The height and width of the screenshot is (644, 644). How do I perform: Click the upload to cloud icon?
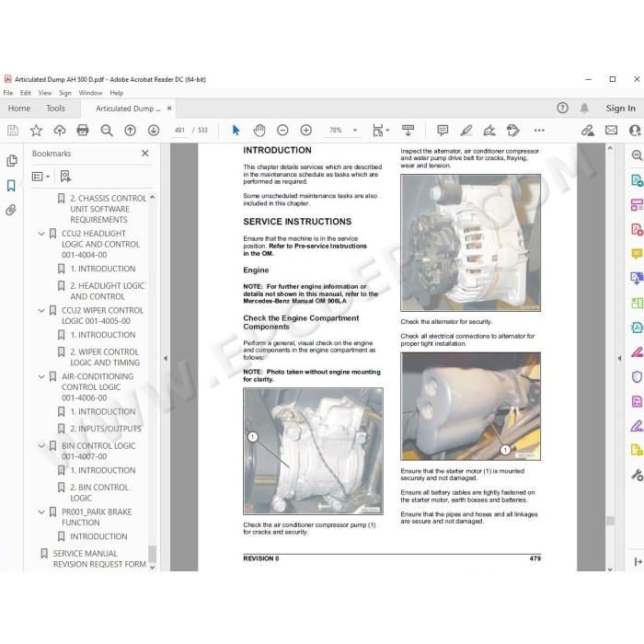pos(60,131)
